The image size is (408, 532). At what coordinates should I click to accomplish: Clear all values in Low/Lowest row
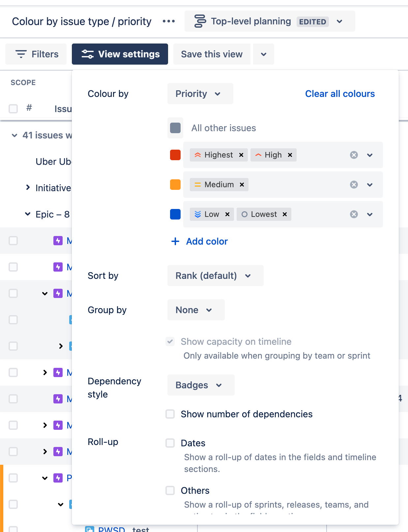pyautogui.click(x=354, y=214)
